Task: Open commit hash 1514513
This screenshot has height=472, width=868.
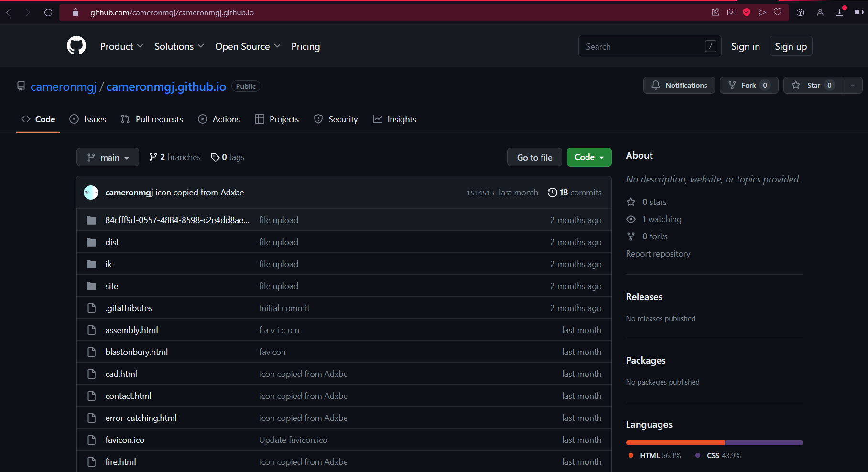Action: [x=480, y=193]
